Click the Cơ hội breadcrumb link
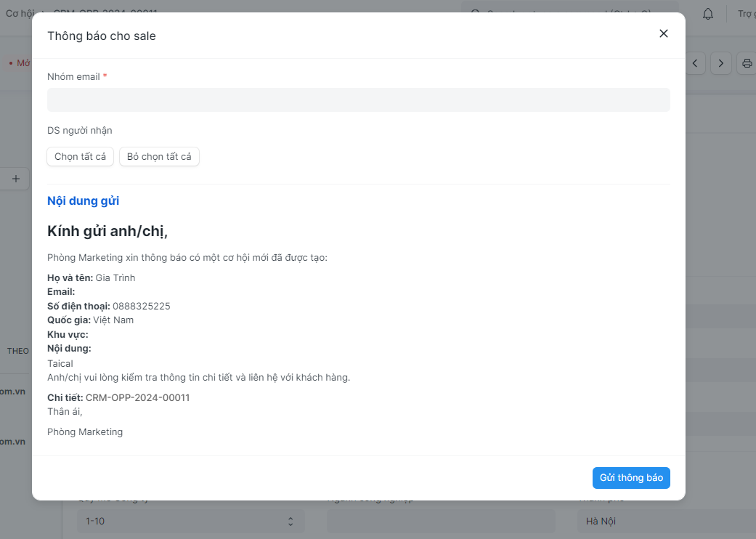Viewport: 756px width, 539px height. click(20, 13)
